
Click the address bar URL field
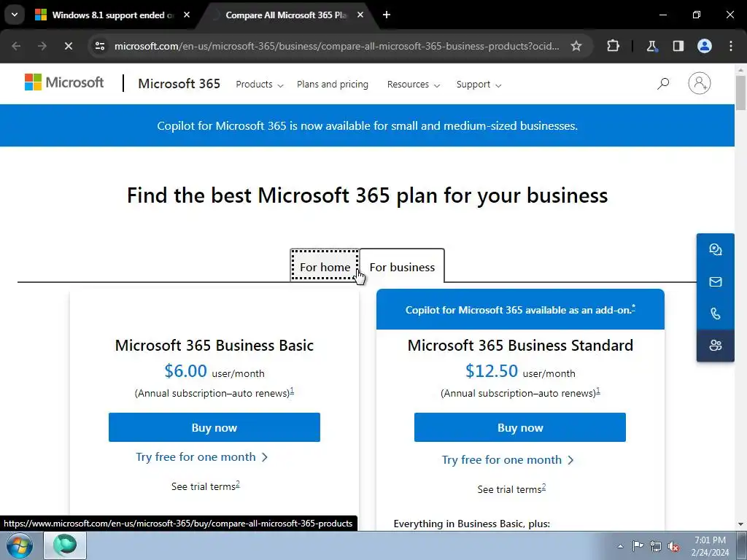[336, 46]
